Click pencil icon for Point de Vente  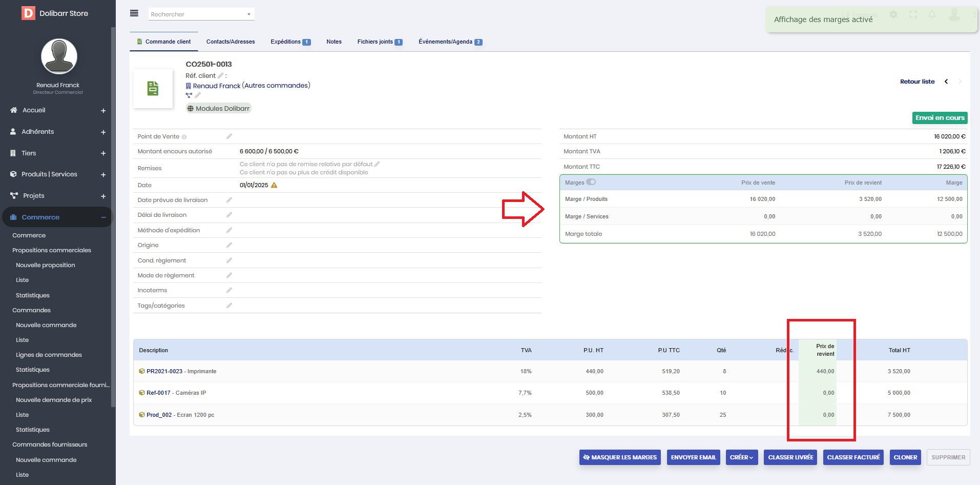tap(229, 136)
